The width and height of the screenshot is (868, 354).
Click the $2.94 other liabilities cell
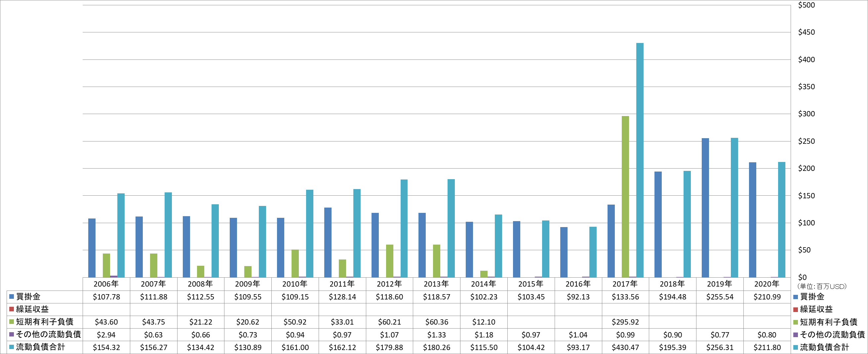click(x=106, y=335)
